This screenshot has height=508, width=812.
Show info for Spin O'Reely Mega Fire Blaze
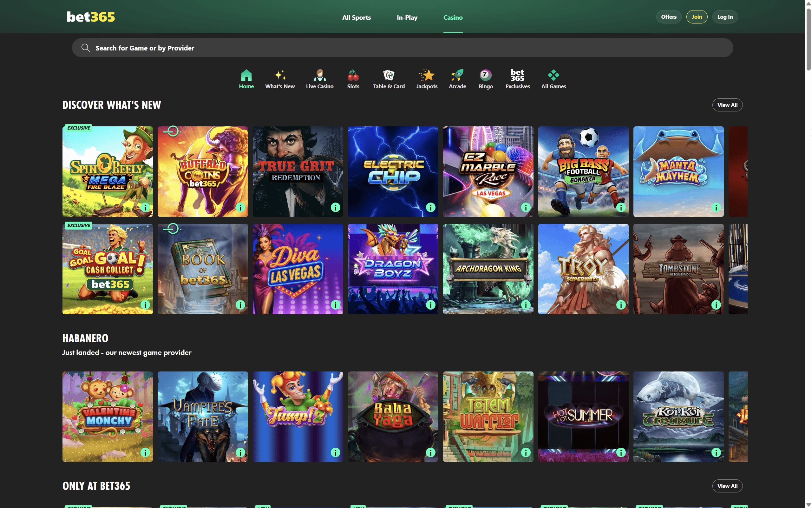pyautogui.click(x=145, y=207)
